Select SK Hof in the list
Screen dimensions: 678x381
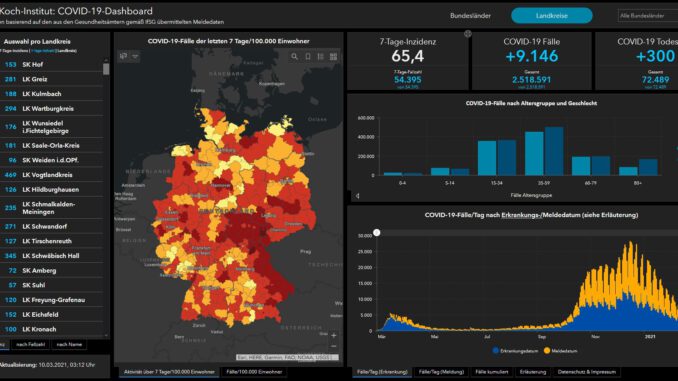(x=51, y=64)
